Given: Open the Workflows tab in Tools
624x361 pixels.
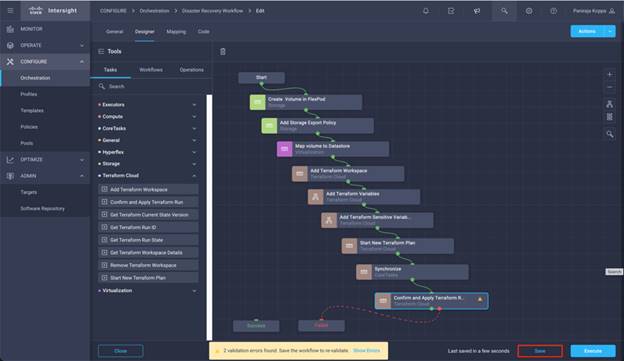Looking at the screenshot, I should [x=151, y=70].
